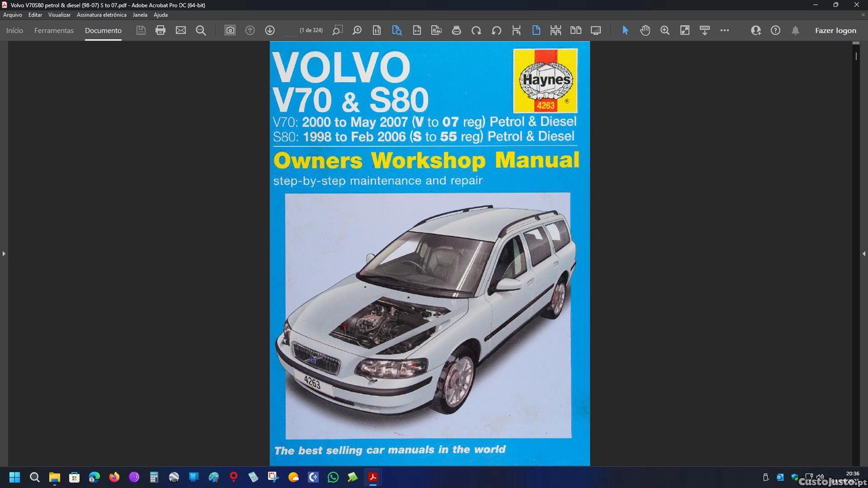Image resolution: width=868 pixels, height=488 pixels.
Task: Go to next page with down arrow
Action: tap(270, 31)
